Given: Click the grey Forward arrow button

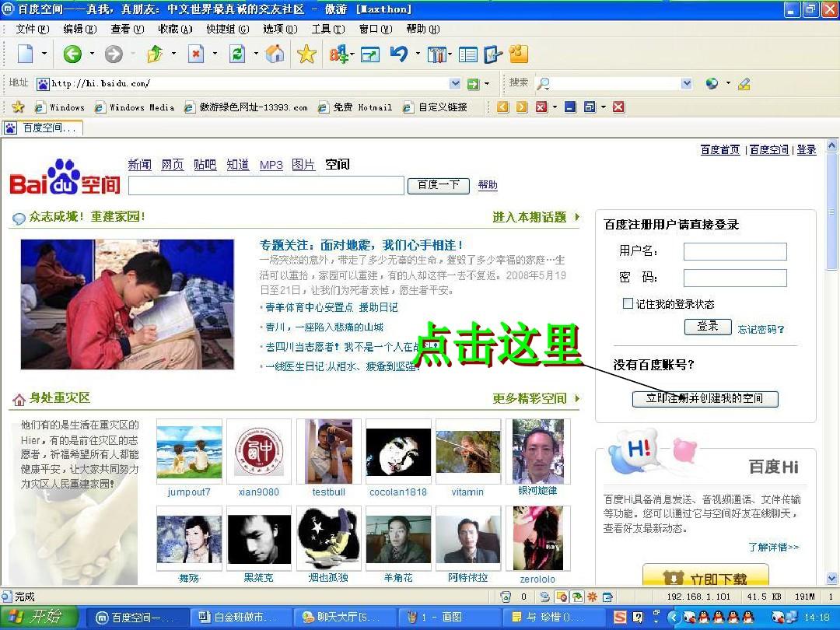Looking at the screenshot, I should (x=114, y=54).
